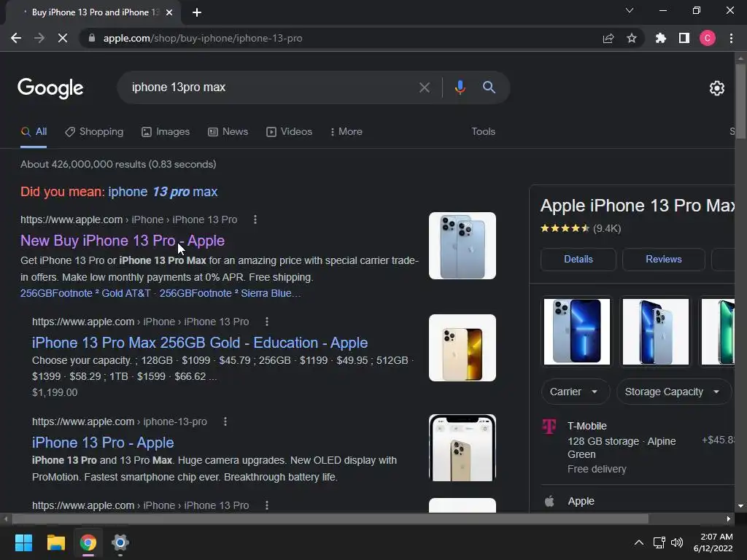Viewport: 747px width, 560px height.
Task: Click the Google logo
Action: click(x=50, y=88)
